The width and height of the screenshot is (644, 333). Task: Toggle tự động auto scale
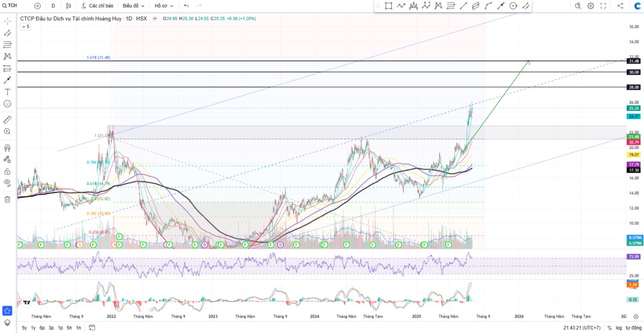click(633, 328)
